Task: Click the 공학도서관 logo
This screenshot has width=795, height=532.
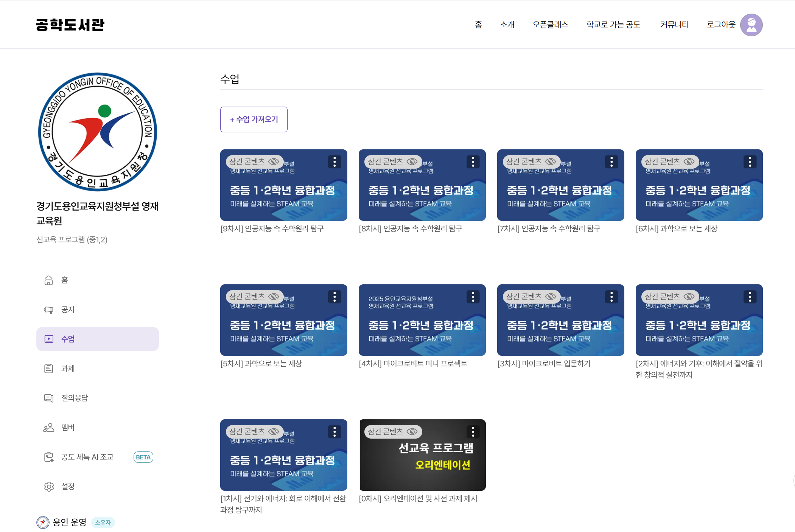Action: pyautogui.click(x=70, y=25)
